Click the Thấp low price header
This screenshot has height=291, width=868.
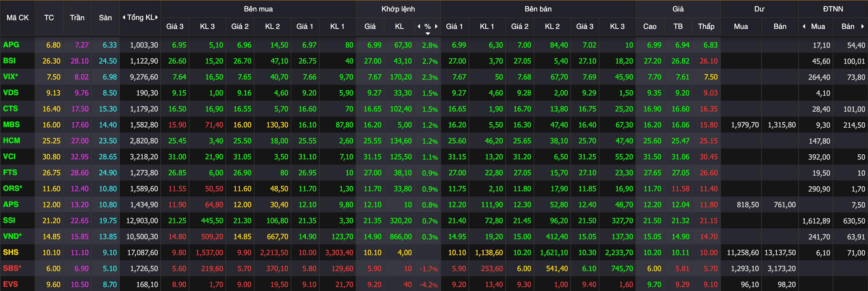pyautogui.click(x=706, y=26)
